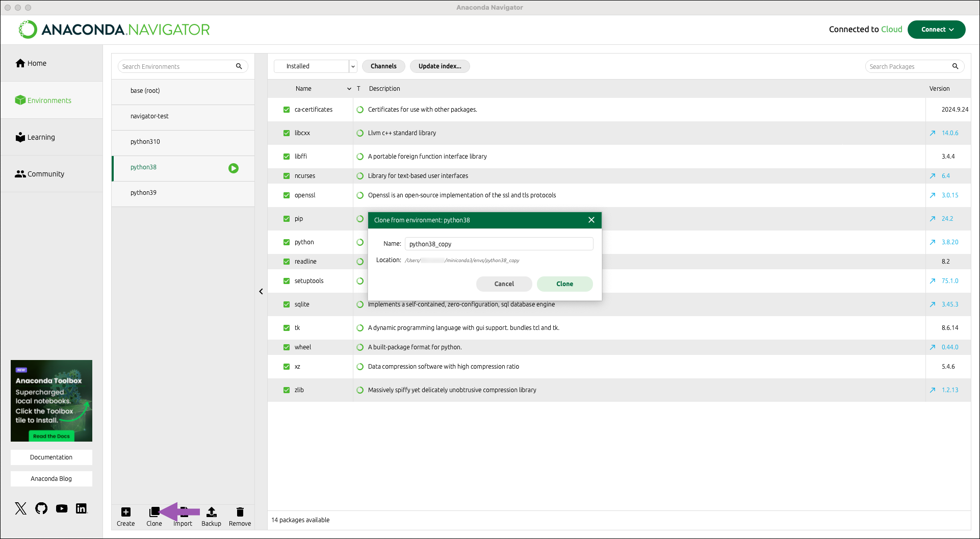Click the upgrade arrow icon for openssl
The width and height of the screenshot is (980, 539).
[x=933, y=195]
